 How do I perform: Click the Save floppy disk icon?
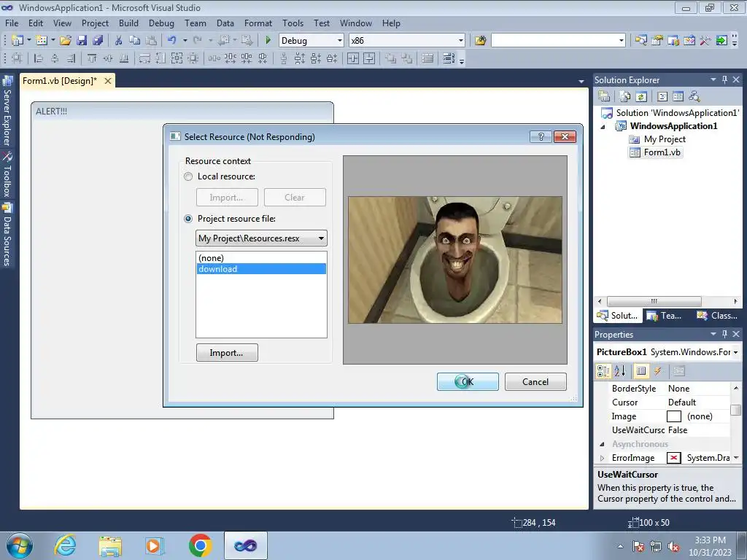coord(82,41)
